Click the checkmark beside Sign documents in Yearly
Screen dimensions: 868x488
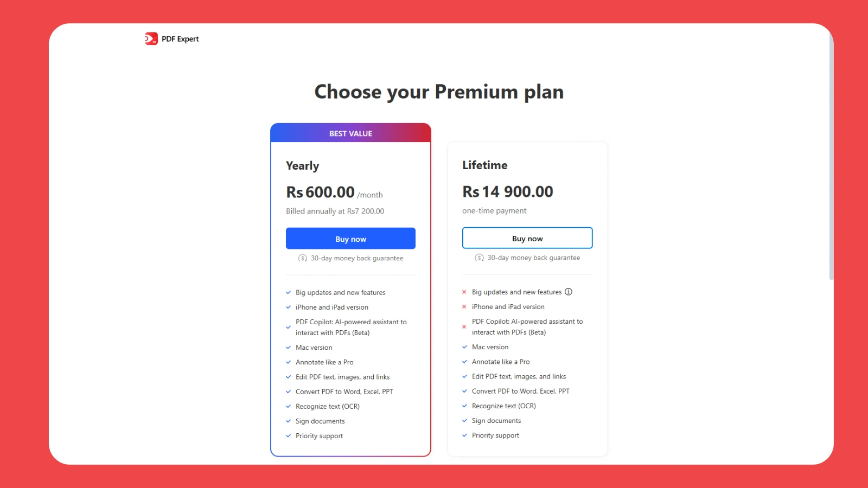point(288,421)
